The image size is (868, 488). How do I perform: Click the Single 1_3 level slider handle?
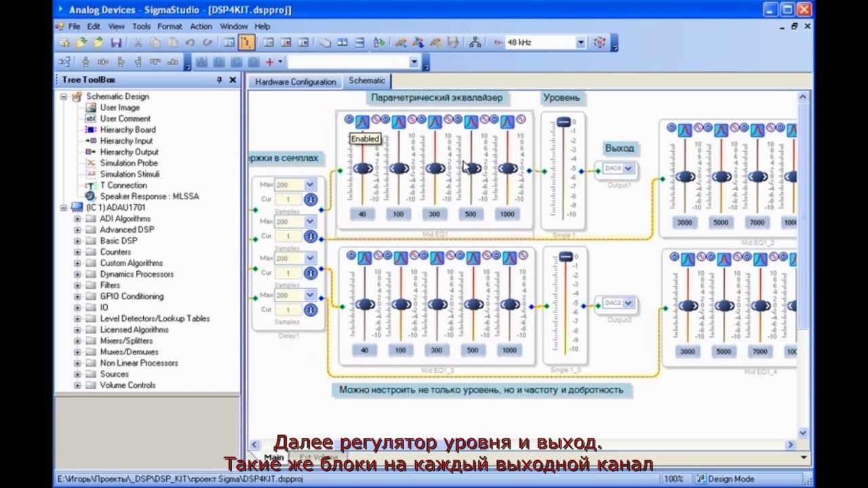click(566, 257)
